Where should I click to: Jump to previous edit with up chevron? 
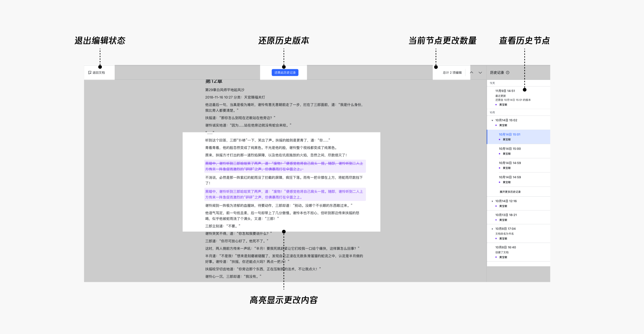point(471,73)
